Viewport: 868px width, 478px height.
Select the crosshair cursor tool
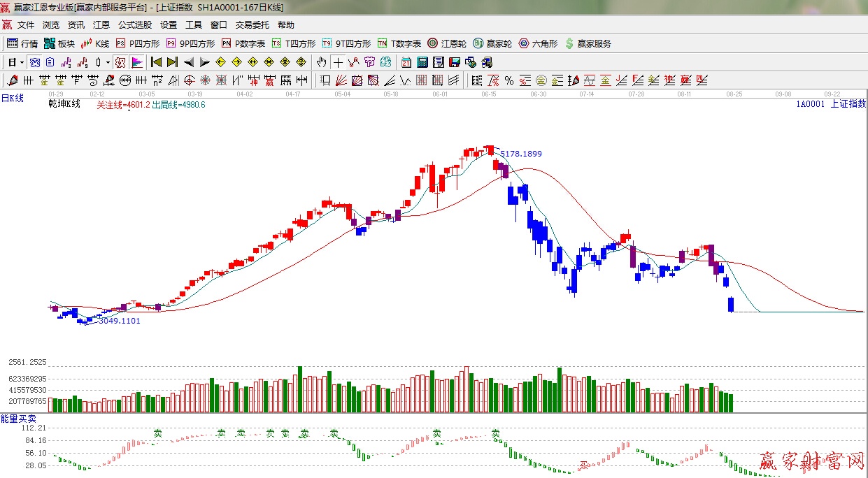click(x=338, y=62)
